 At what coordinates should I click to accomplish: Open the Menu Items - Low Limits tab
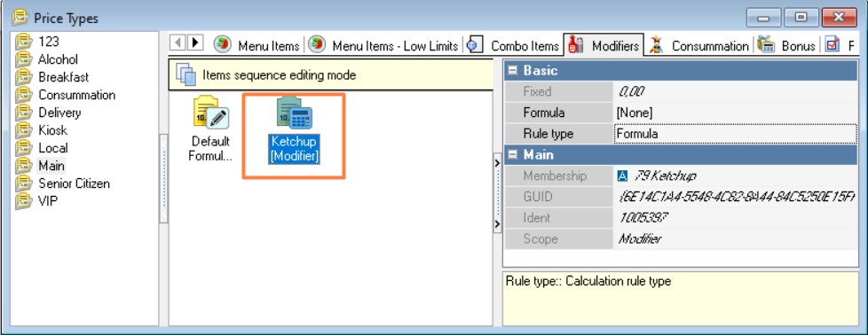pyautogui.click(x=383, y=45)
